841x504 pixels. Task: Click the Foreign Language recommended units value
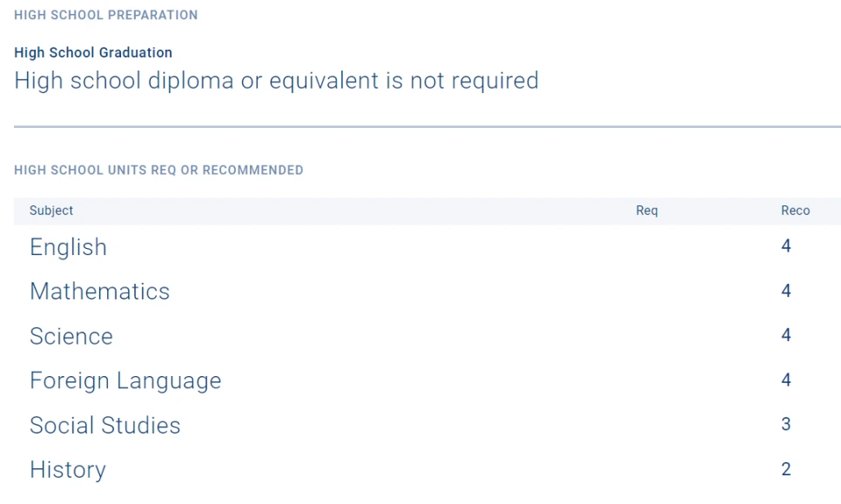point(786,380)
